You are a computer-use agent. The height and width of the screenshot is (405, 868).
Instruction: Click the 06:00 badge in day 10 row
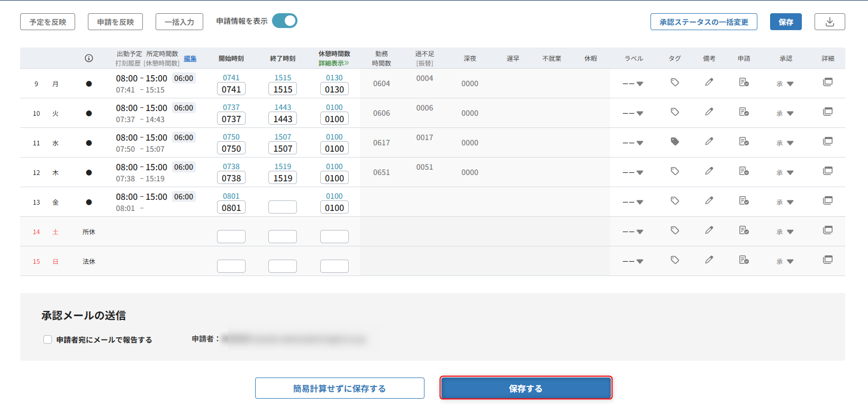[x=184, y=108]
